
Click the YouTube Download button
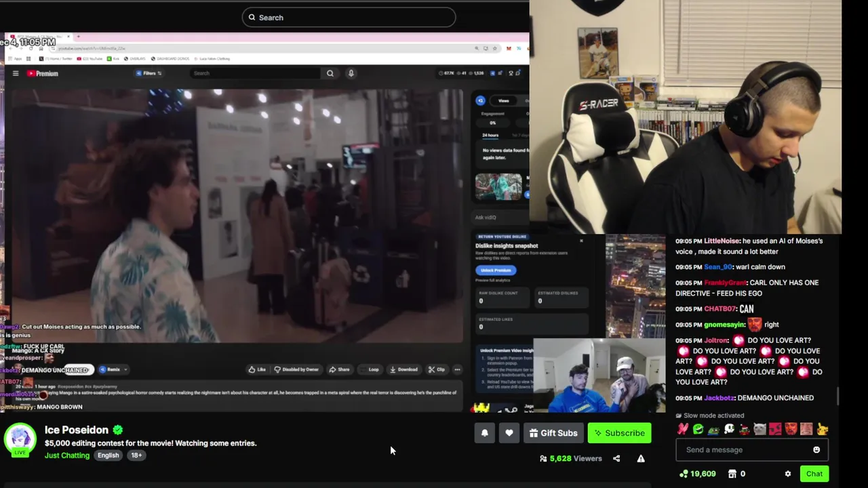(403, 369)
